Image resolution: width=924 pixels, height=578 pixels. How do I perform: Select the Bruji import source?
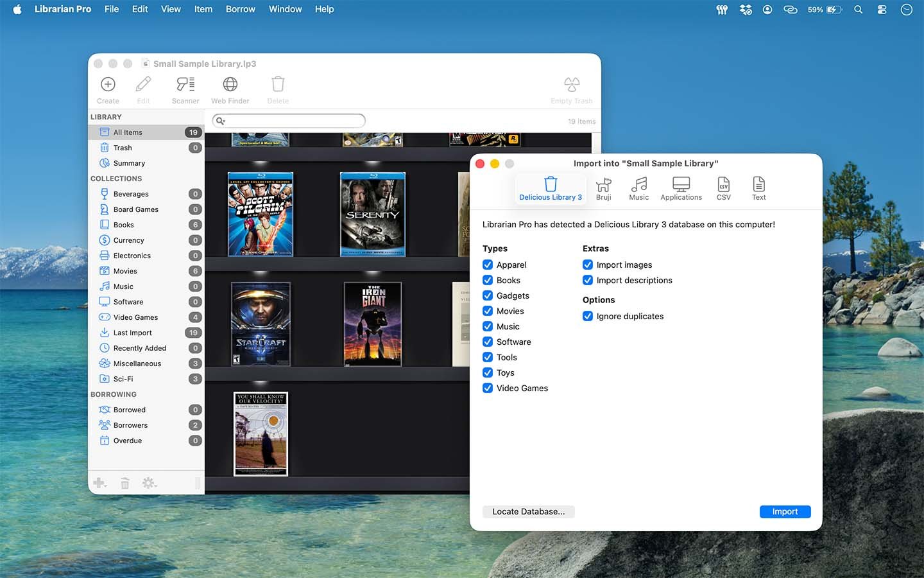click(x=603, y=188)
